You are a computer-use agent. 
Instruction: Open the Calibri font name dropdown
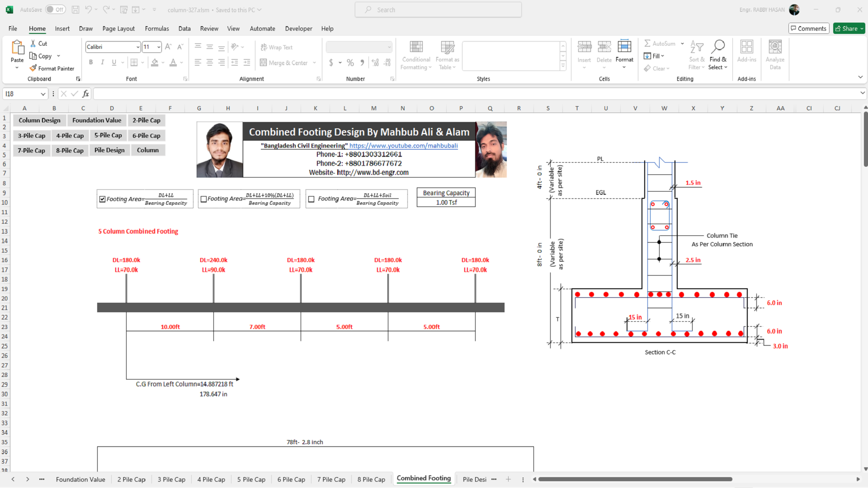pos(138,47)
